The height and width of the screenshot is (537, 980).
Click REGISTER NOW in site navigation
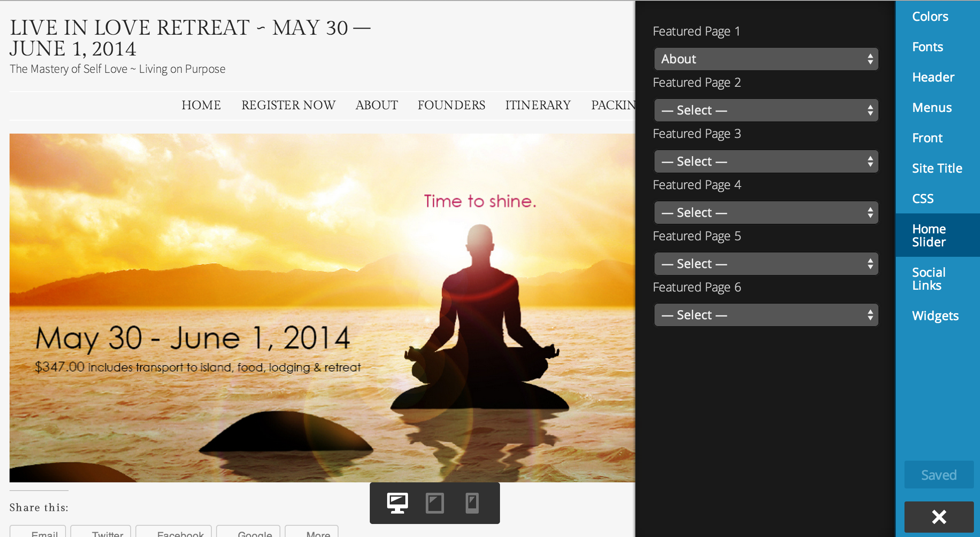[288, 105]
